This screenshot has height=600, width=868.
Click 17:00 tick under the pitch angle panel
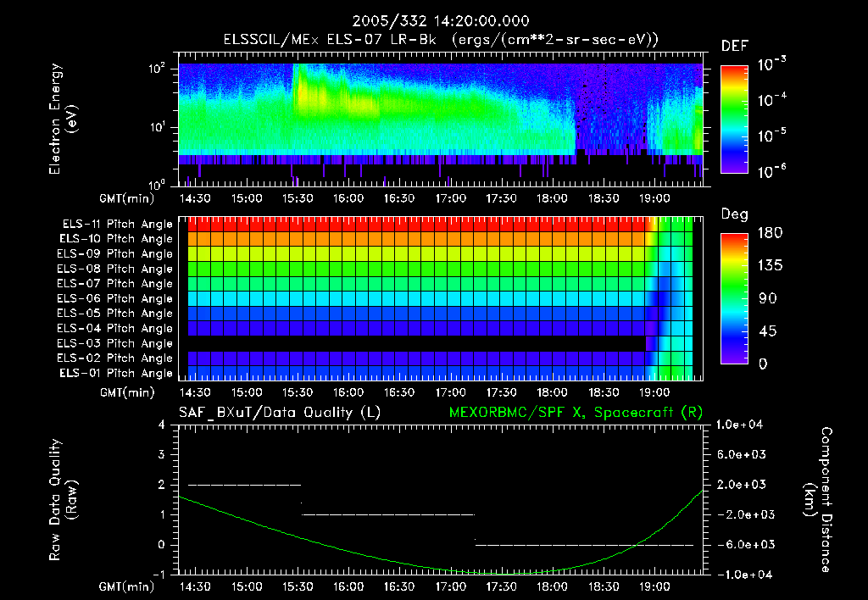coord(451,393)
